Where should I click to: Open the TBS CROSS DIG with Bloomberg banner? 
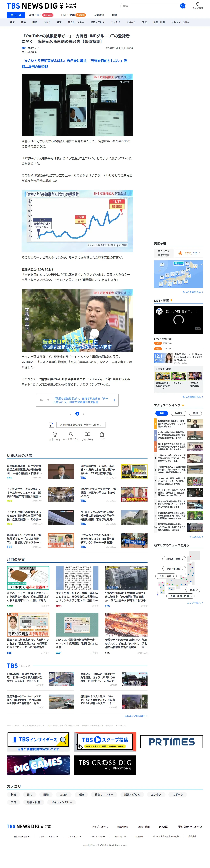(x=105, y=765)
